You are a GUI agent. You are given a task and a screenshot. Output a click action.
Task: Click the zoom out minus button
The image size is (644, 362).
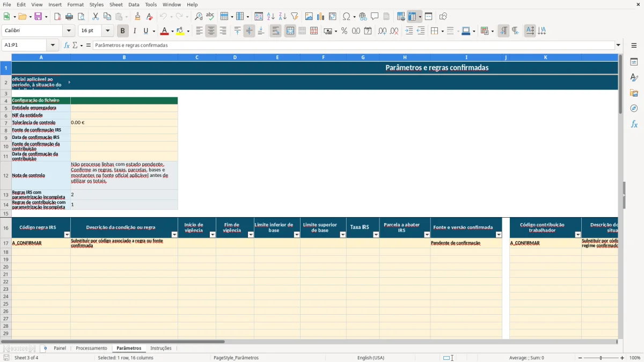[x=580, y=358]
